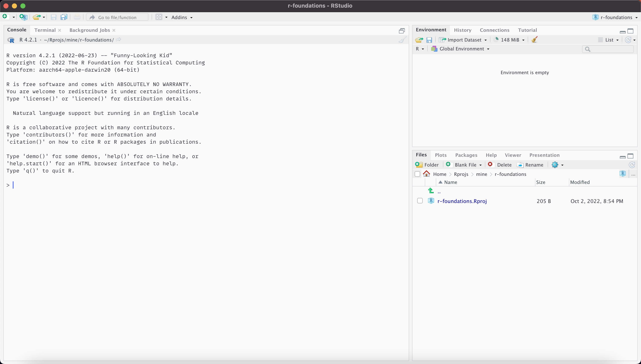Clear environment objects with broom icon
Viewport: 641px width, 364px height.
(x=534, y=40)
